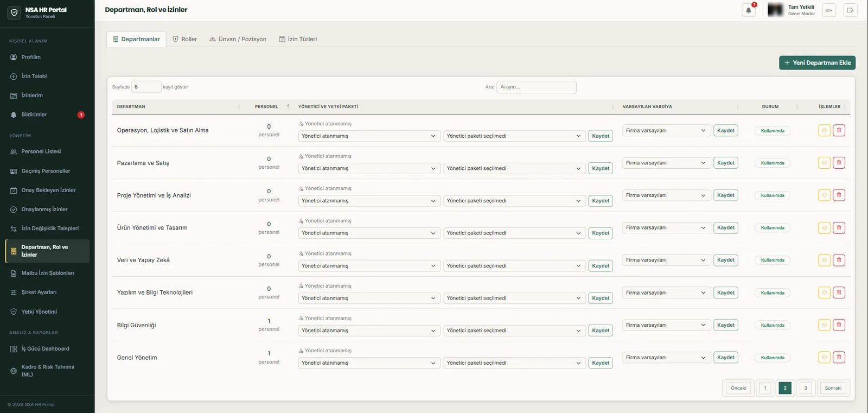Click the Yeni Departman Ekle button
Screen dimensions: 868x413
coord(817,63)
